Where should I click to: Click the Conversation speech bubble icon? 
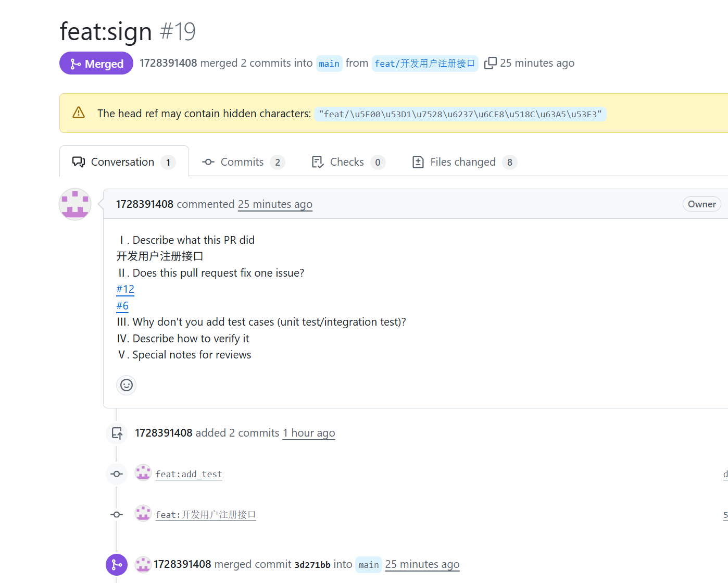coord(79,162)
